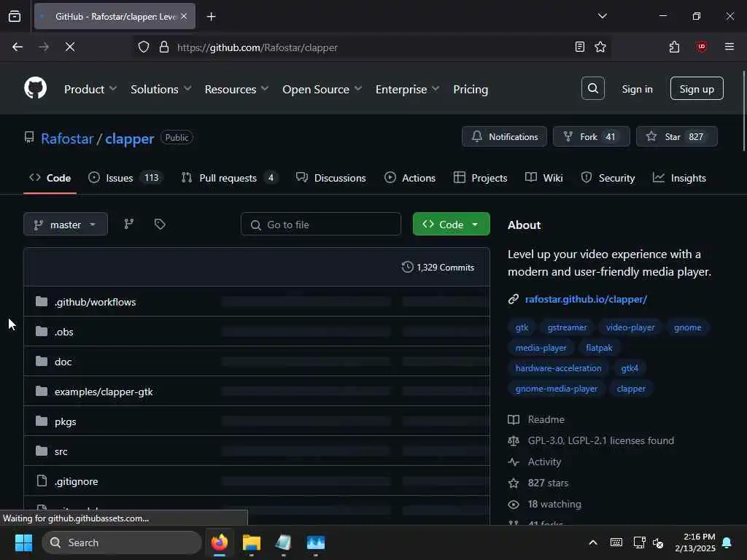747x560 pixels.
Task: List all open tabs chevron
Action: pyautogui.click(x=602, y=16)
